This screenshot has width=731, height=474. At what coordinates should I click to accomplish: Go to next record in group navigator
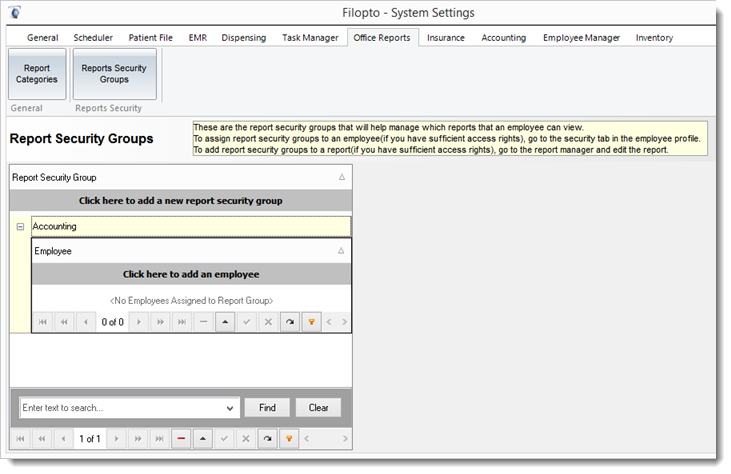[117, 439]
